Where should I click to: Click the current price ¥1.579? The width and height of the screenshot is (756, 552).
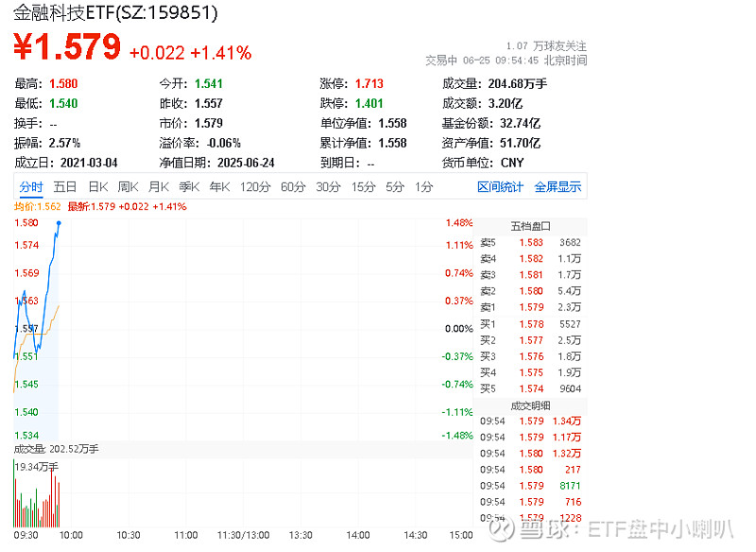[67, 47]
